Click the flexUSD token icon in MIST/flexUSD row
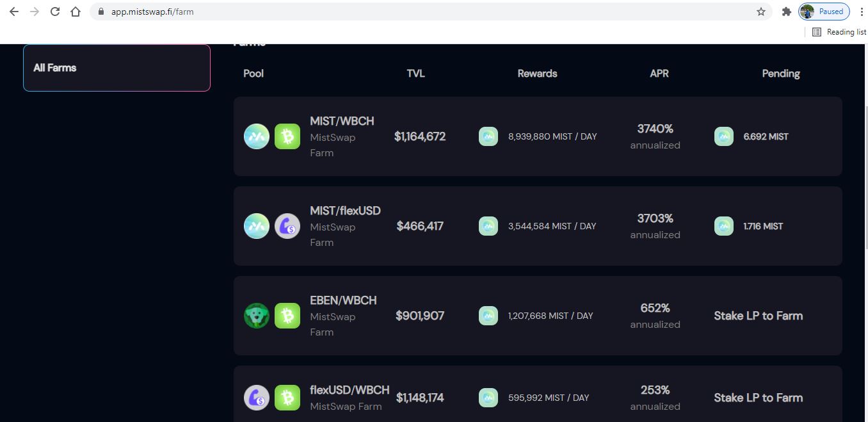 [287, 226]
